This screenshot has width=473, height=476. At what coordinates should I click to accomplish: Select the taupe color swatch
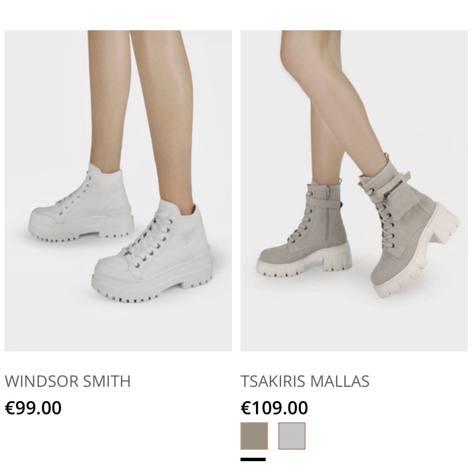coord(254,435)
